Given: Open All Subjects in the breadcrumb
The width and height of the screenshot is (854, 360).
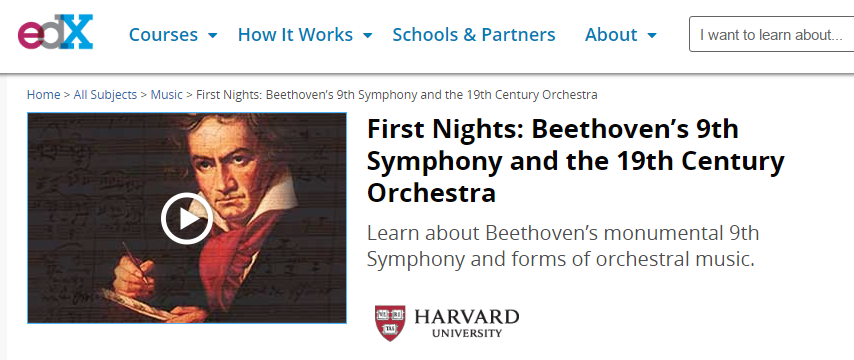Looking at the screenshot, I should point(105,95).
